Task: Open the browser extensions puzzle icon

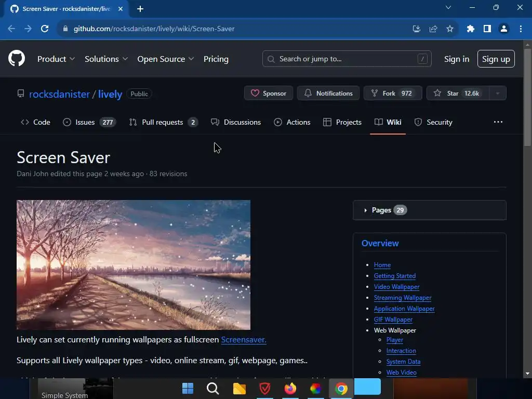Action: point(470,29)
